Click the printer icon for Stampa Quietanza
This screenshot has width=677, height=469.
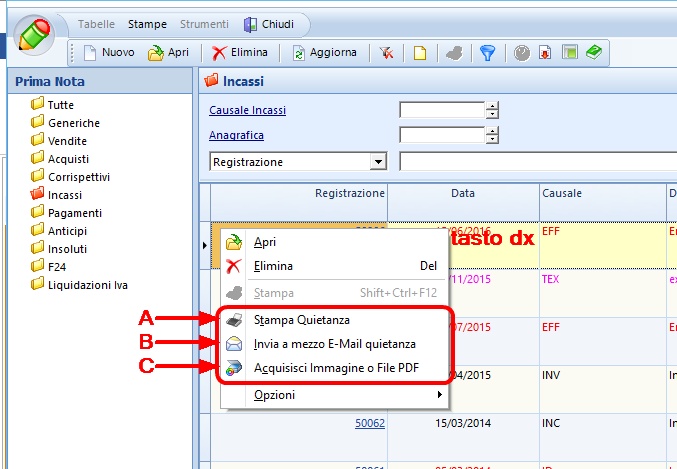(234, 320)
